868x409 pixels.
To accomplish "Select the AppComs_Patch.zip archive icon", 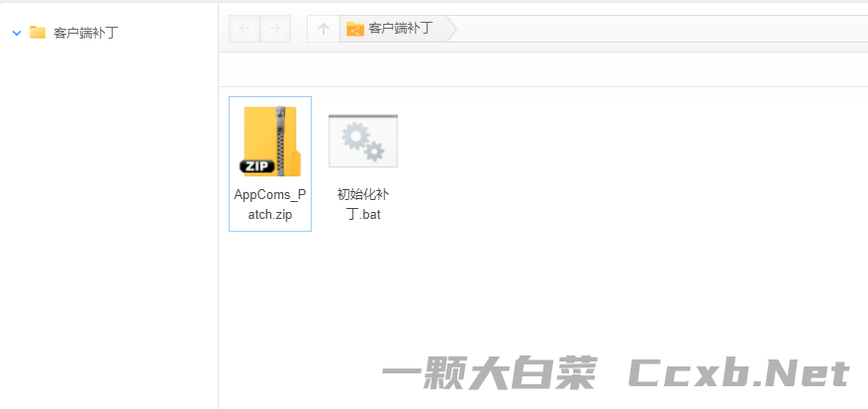I will (271, 141).
